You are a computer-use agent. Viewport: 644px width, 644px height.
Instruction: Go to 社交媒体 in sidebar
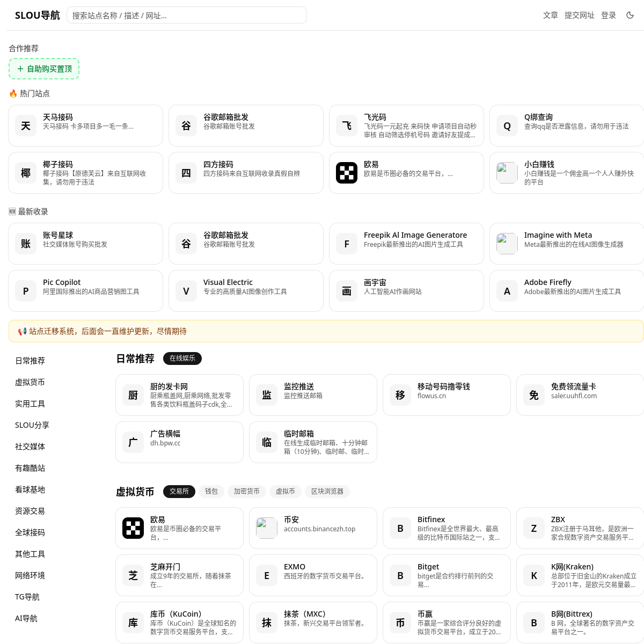click(x=30, y=447)
